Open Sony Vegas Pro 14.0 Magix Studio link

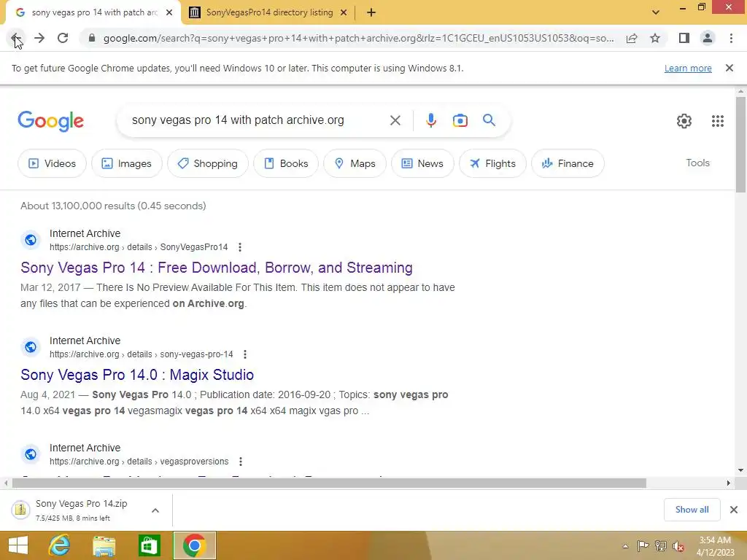[136, 375]
